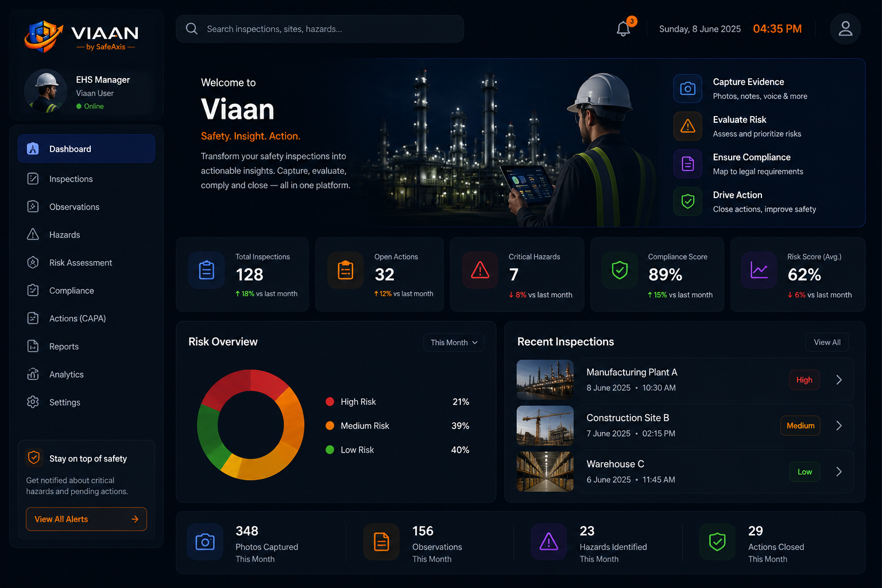The image size is (882, 588).
Task: Click the Drive Action shield icon
Action: [688, 202]
